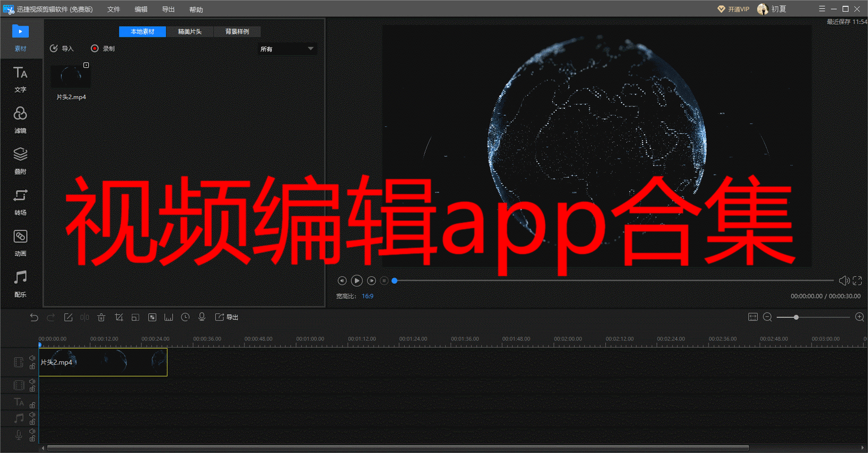The width and height of the screenshot is (868, 453).
Task: Open the 所有 filter dropdown
Action: [x=287, y=49]
